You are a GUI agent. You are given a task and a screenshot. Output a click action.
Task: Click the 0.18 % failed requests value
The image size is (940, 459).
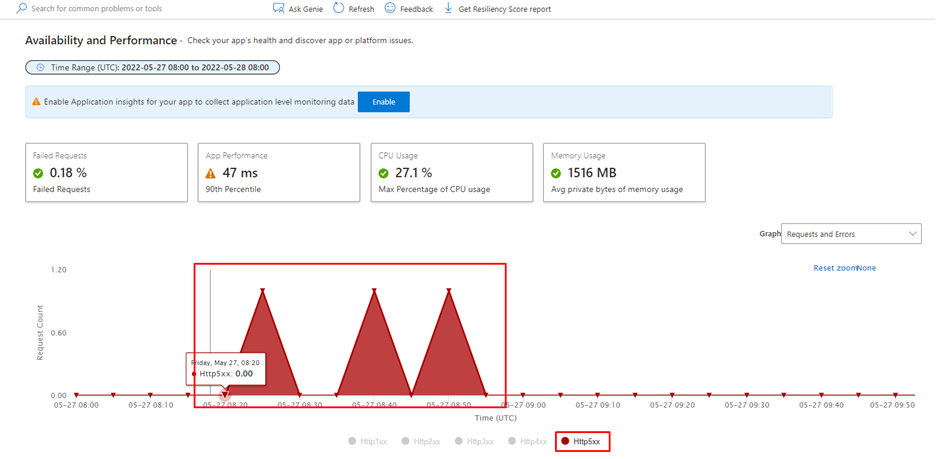68,173
